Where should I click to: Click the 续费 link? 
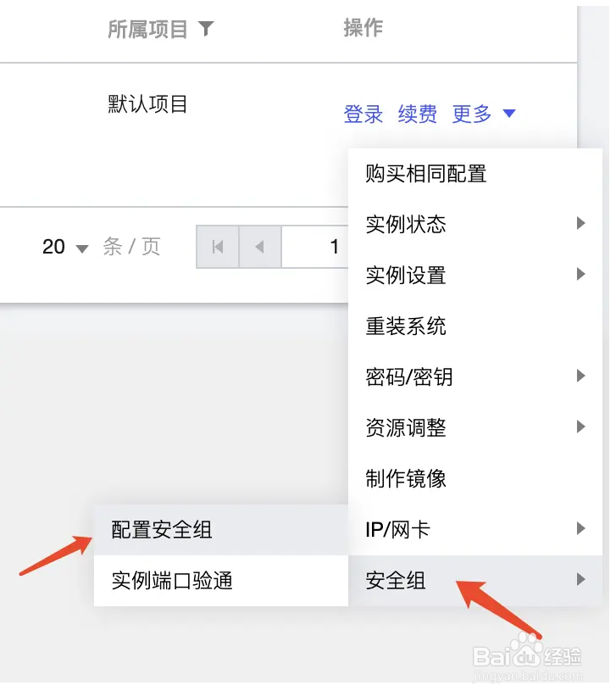pos(418,114)
